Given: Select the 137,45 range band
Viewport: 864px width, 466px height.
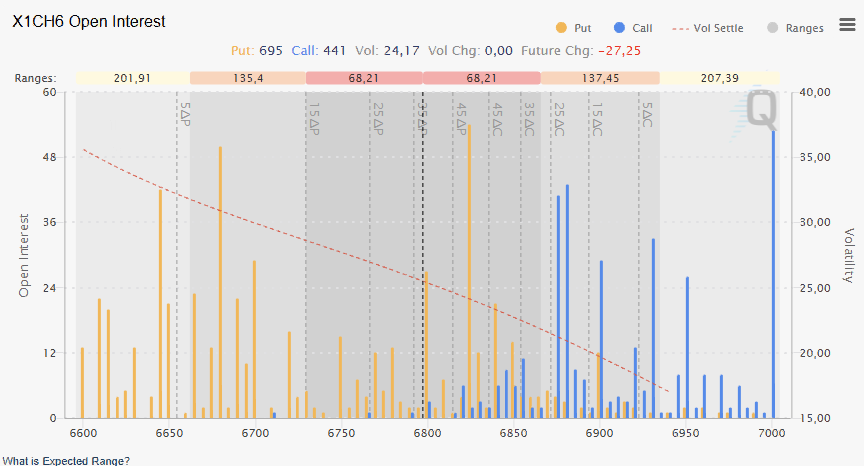Looking at the screenshot, I should coord(601,78).
